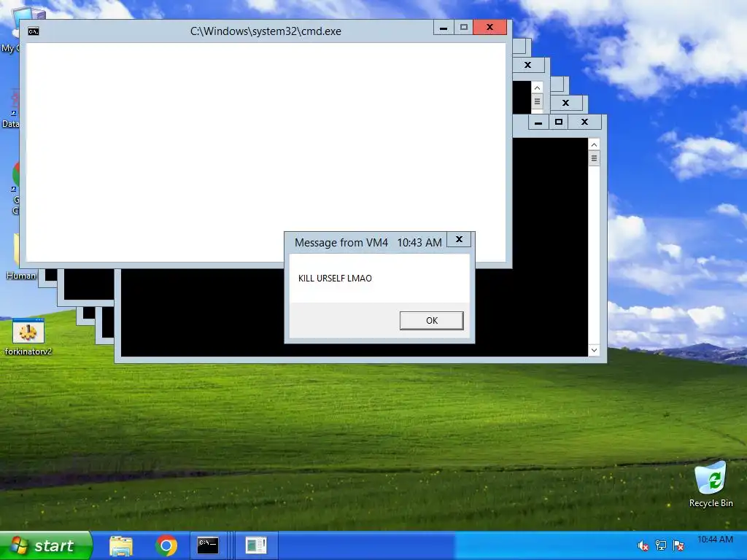Click scroll-up arrow of large black console window

(x=594, y=144)
